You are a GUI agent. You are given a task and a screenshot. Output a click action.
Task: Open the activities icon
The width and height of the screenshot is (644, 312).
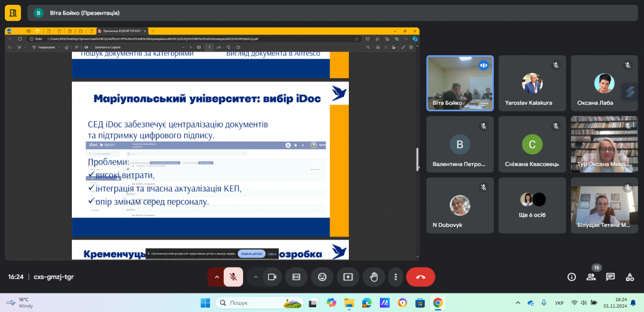click(x=630, y=277)
